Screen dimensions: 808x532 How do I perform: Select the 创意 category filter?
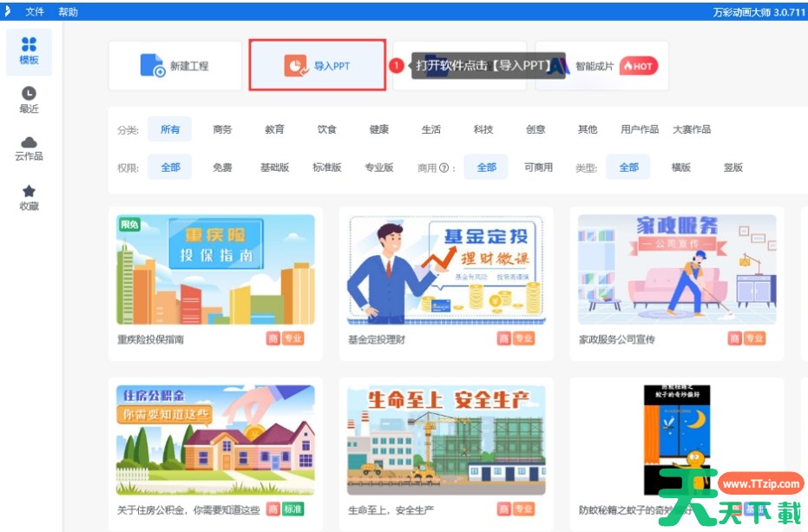(x=535, y=129)
